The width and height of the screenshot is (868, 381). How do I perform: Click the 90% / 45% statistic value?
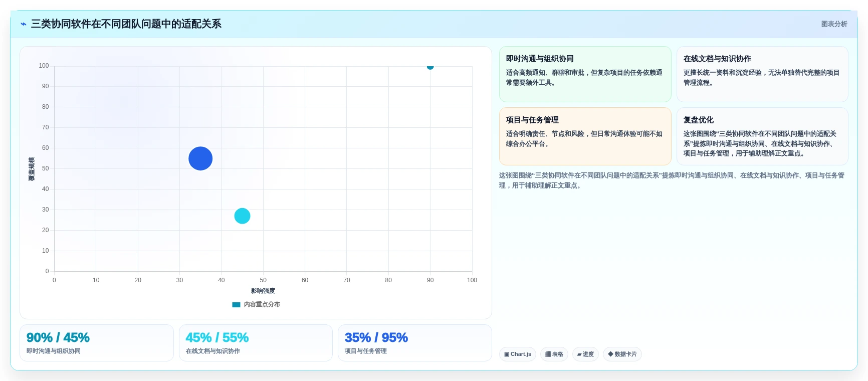coord(58,337)
